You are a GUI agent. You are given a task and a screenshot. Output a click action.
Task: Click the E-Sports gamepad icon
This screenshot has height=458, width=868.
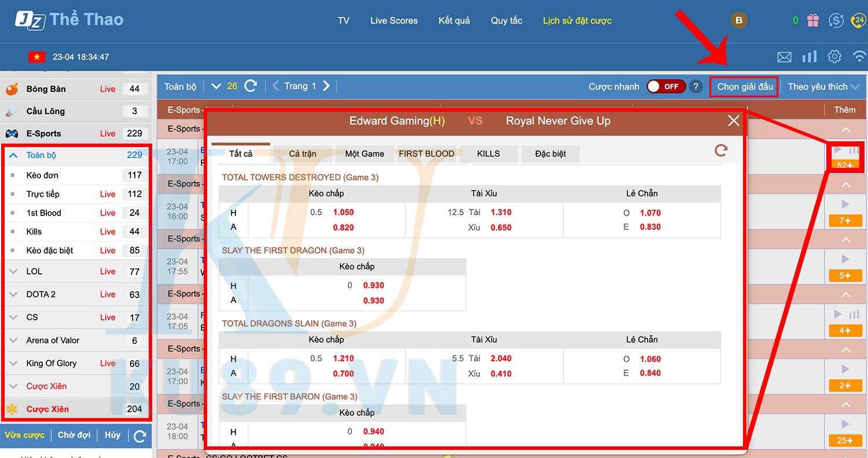pyautogui.click(x=12, y=134)
